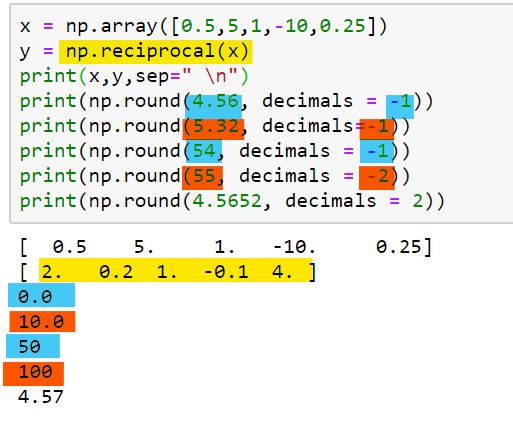Click the number 4.5652 in last print line
Viewport: 513px width, 426px height.
pos(227,201)
